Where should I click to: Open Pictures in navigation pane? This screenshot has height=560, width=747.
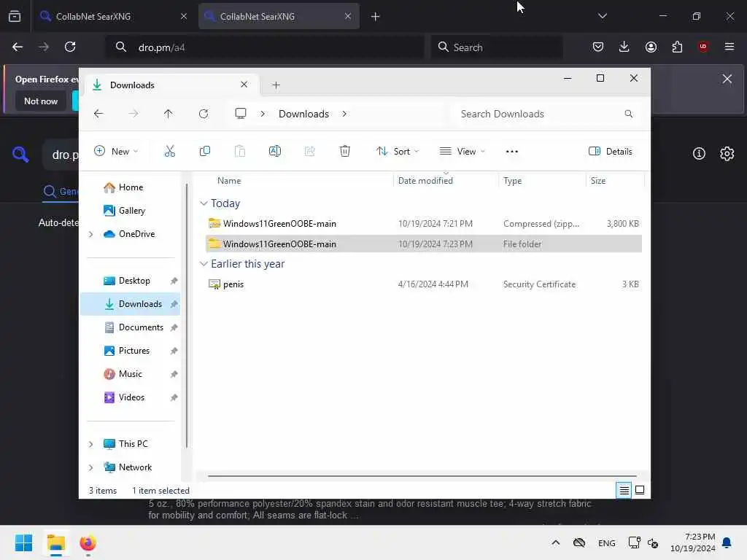tap(134, 351)
